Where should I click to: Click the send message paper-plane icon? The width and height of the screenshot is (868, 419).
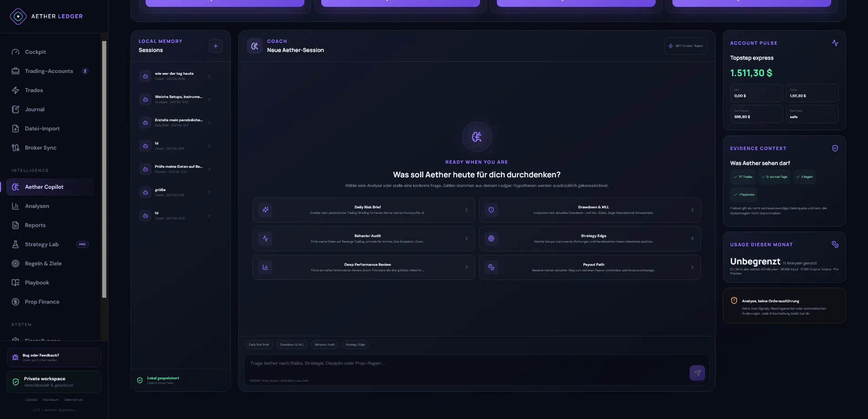click(x=697, y=373)
